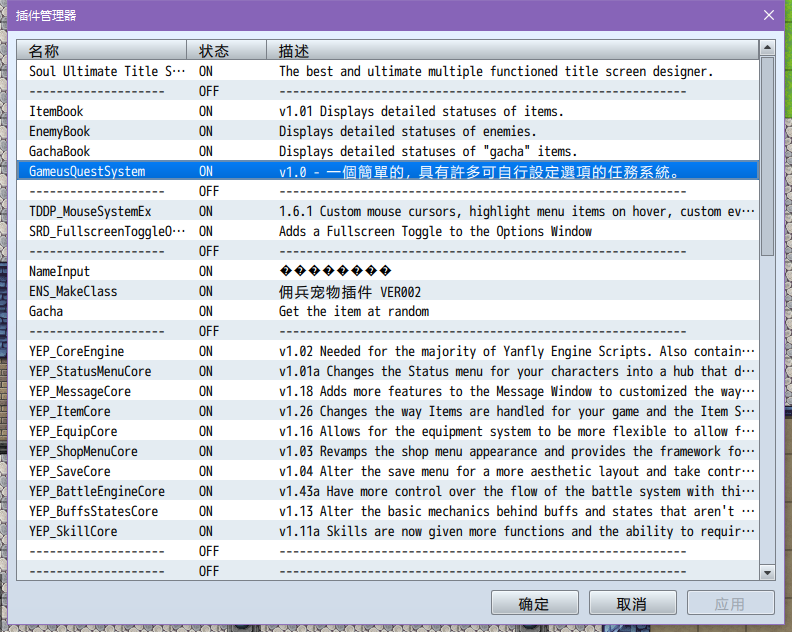Click ON status of EnemyBook
This screenshot has width=792, height=632.
[x=206, y=131]
